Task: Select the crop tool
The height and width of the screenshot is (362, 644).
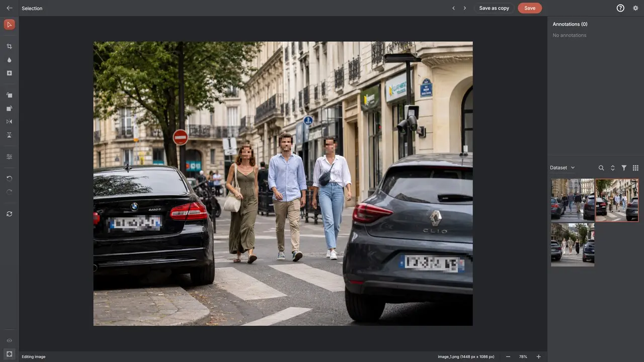Action: pyautogui.click(x=9, y=46)
